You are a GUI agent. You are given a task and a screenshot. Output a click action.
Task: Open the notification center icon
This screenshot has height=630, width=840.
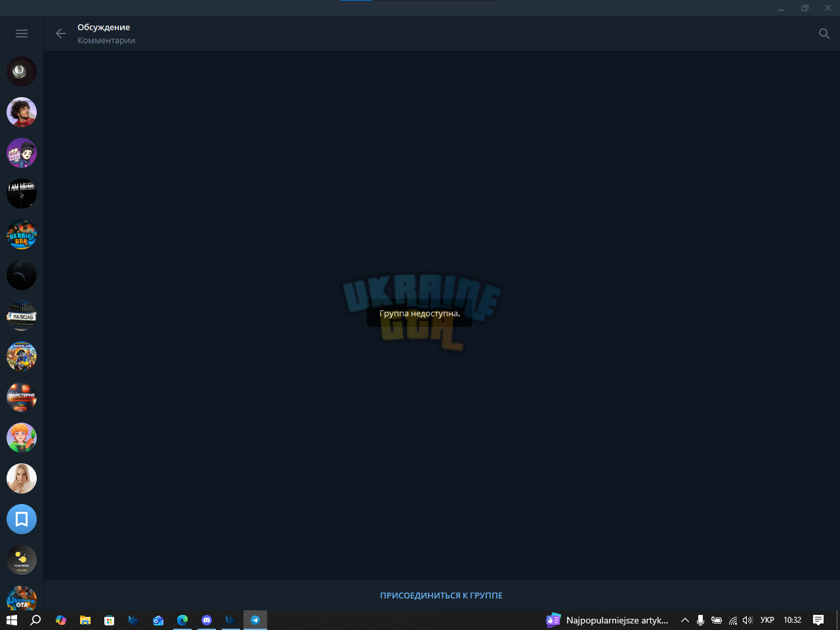(x=818, y=619)
